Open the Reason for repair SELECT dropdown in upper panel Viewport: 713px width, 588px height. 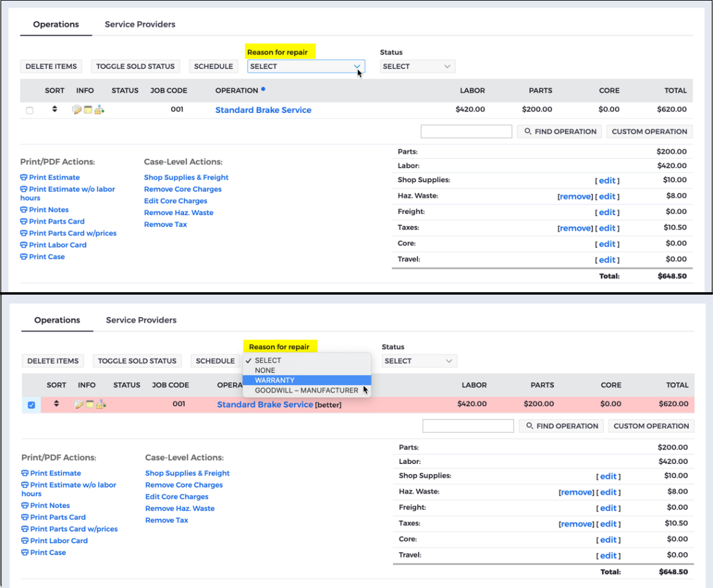306,66
